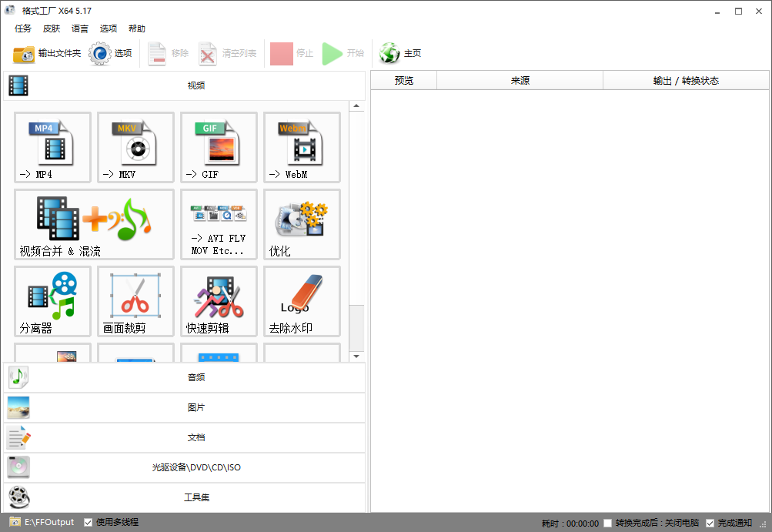
Task: Open the 去除水印 watermark remover
Action: (x=302, y=301)
